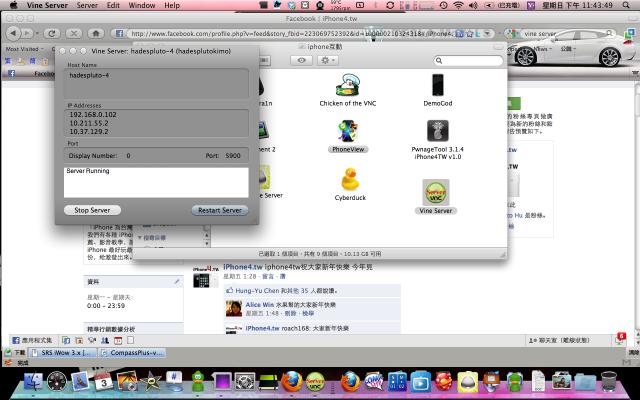Click the Wi-Fi status icon
This screenshot has height=400, width=640.
click(459, 5)
